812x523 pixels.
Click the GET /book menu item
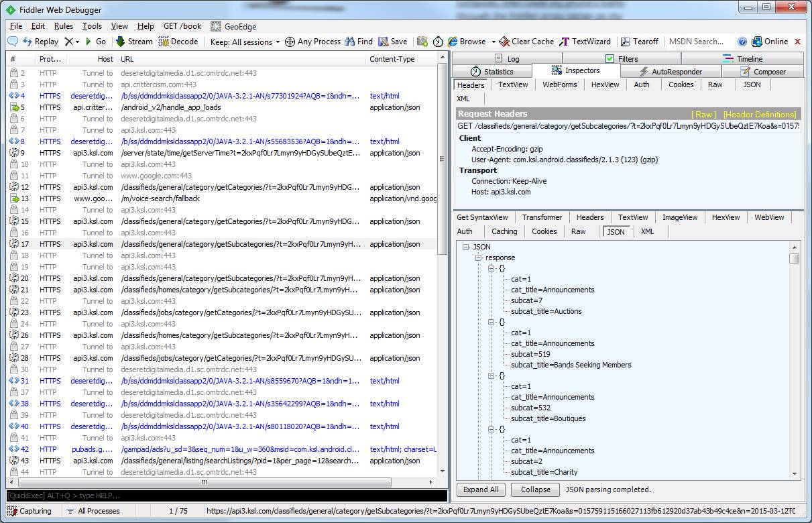(x=182, y=26)
